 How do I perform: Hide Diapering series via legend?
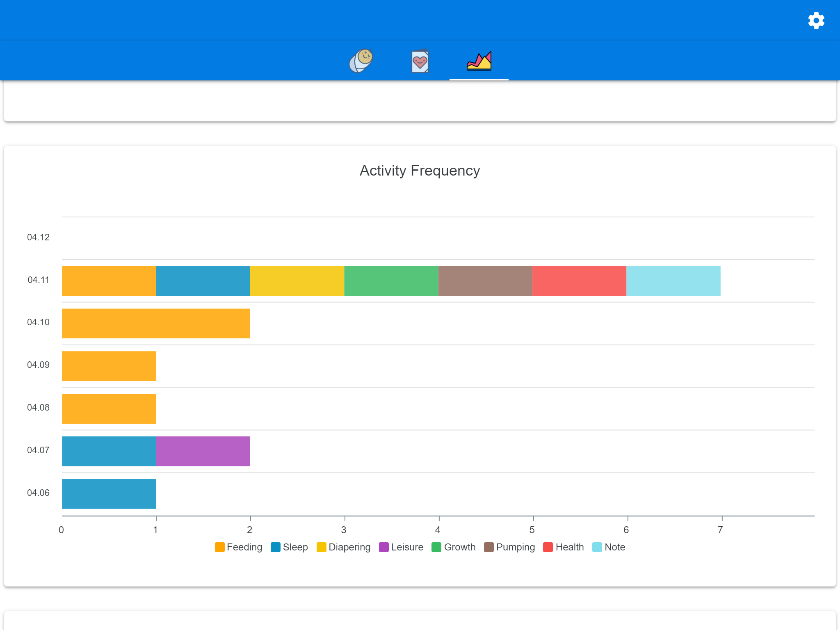coord(343,547)
